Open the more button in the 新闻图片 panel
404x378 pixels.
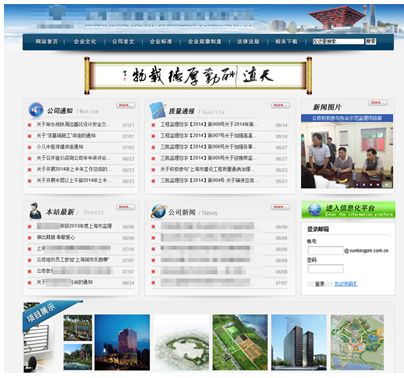click(x=378, y=102)
